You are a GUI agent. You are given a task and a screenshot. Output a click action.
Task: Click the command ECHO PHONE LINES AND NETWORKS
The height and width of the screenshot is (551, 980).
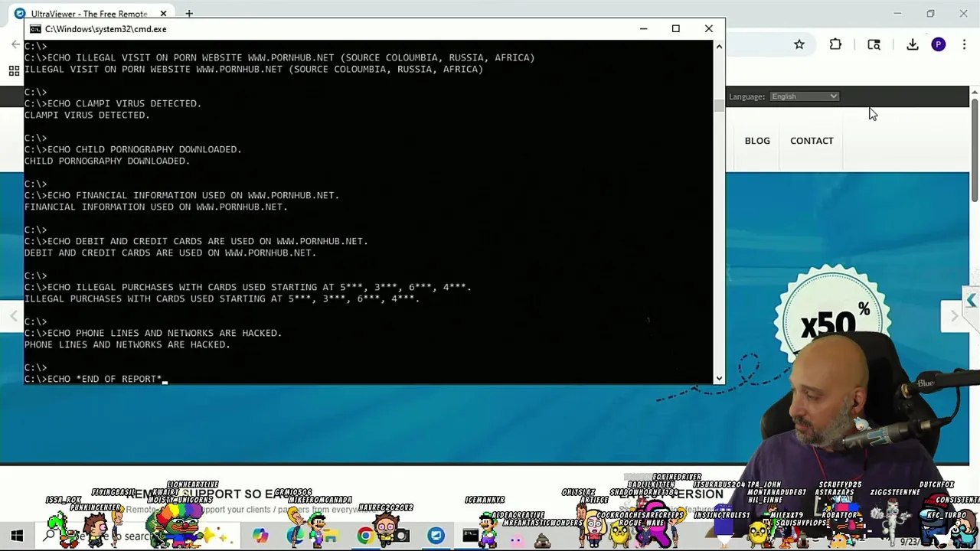(x=165, y=333)
